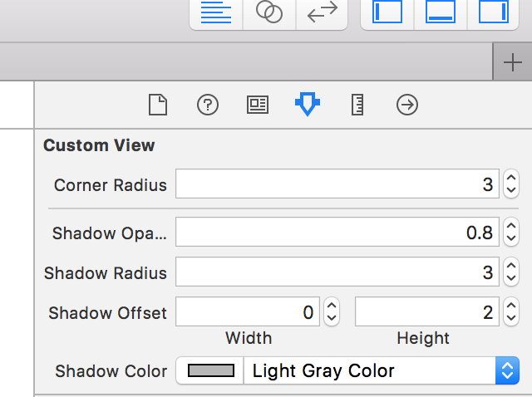Open the Shadow Color dropdown
Viewport: 532px width, 397px height.
(x=507, y=371)
